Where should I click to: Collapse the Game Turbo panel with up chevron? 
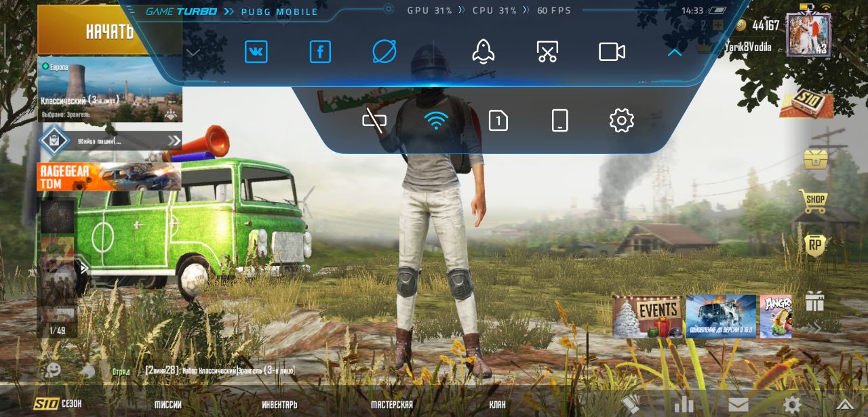[x=674, y=52]
